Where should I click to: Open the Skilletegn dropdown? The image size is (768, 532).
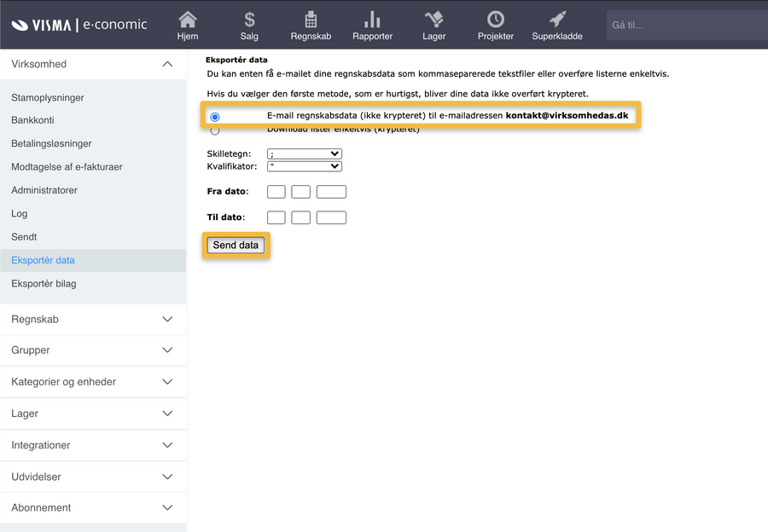(x=304, y=153)
